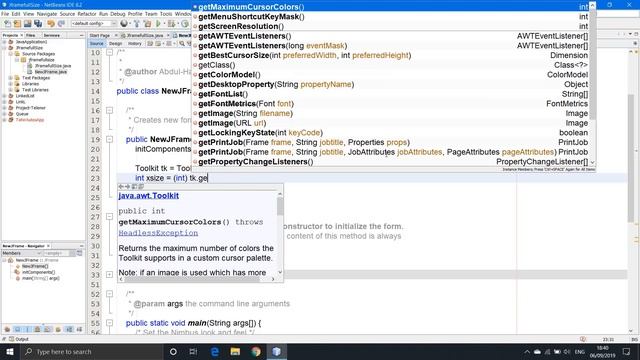Click the first filter icon at Navigator bottom

(7, 329)
